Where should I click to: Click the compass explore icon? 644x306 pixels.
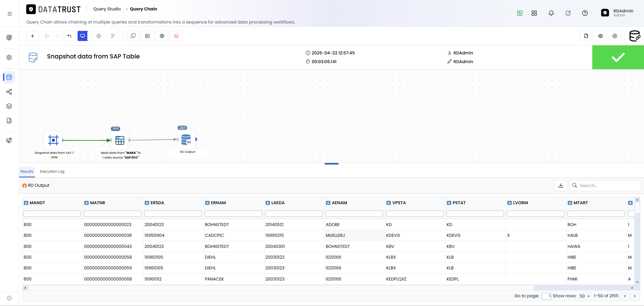(615, 36)
